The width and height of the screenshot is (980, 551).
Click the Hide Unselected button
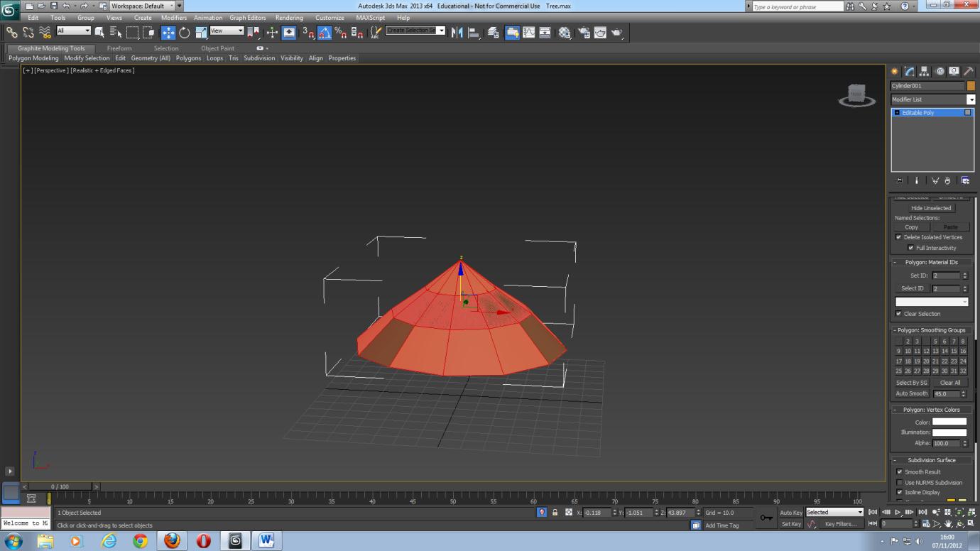(x=931, y=208)
